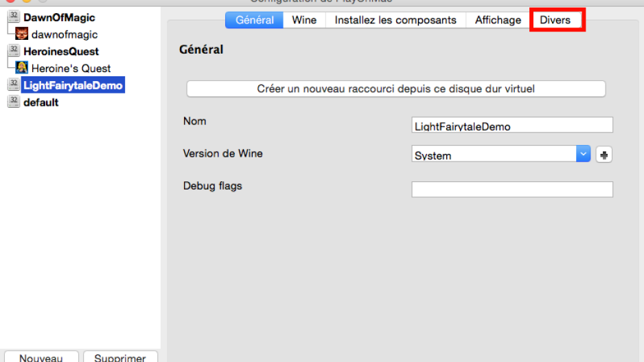The height and width of the screenshot is (362, 644).
Task: Click the LightFairytaleDemo drive icon
Action: click(14, 84)
